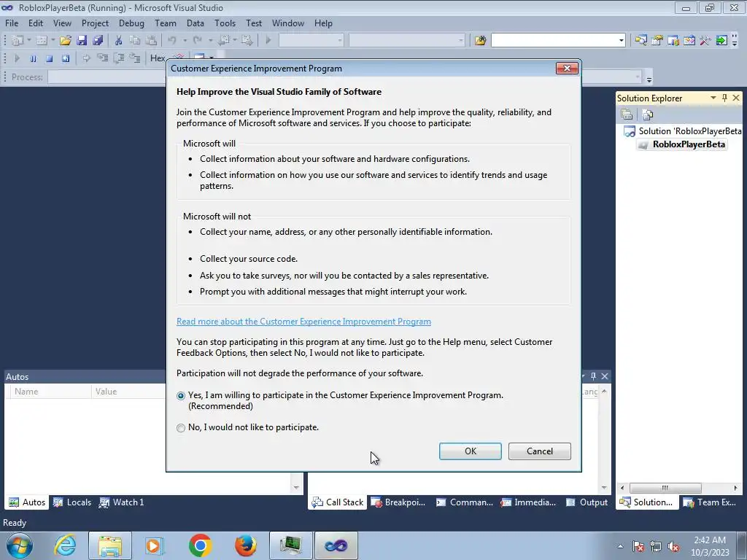Viewport: 747px width, 560px height.
Task: Switch to the Locals tab
Action: [73, 502]
